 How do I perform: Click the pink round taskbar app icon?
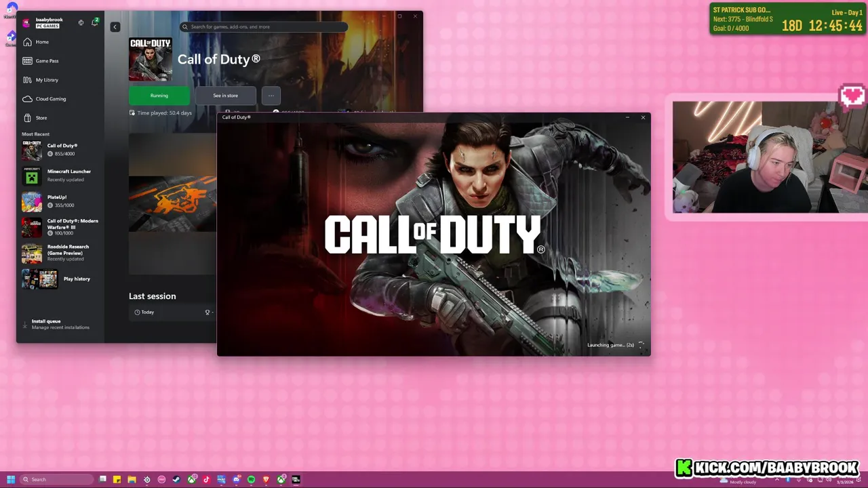point(161,480)
